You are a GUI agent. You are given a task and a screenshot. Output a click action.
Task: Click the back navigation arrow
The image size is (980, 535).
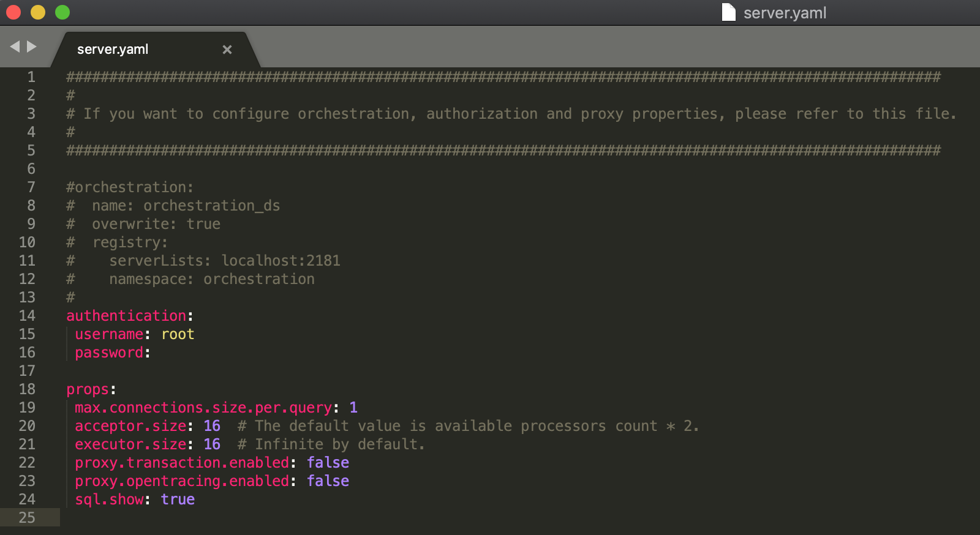[x=15, y=46]
